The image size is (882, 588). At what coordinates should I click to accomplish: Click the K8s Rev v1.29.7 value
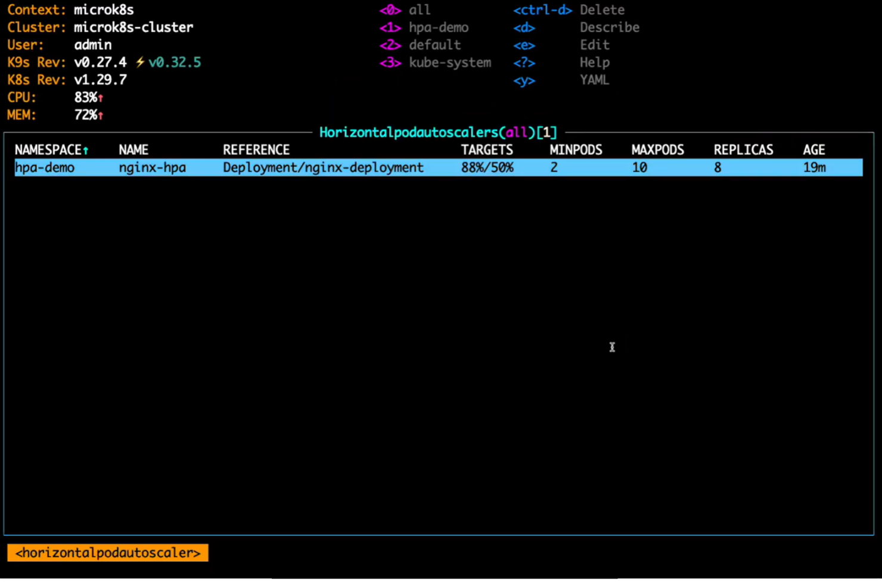click(100, 80)
